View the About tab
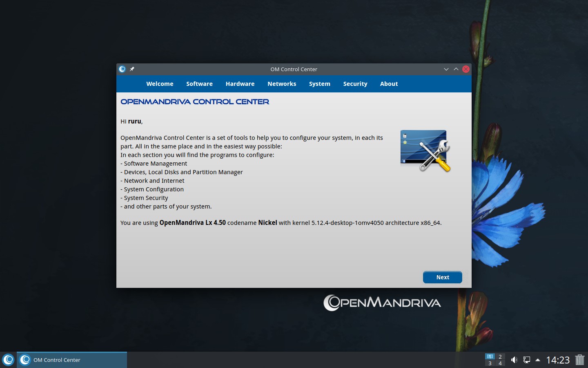Image resolution: width=588 pixels, height=368 pixels. [389, 84]
